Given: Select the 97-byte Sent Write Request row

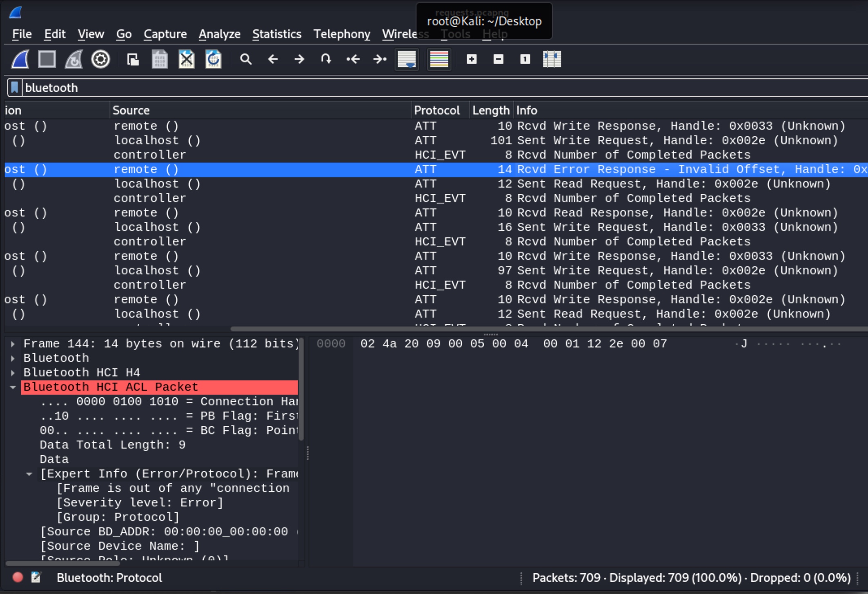Looking at the screenshot, I should 436,270.
